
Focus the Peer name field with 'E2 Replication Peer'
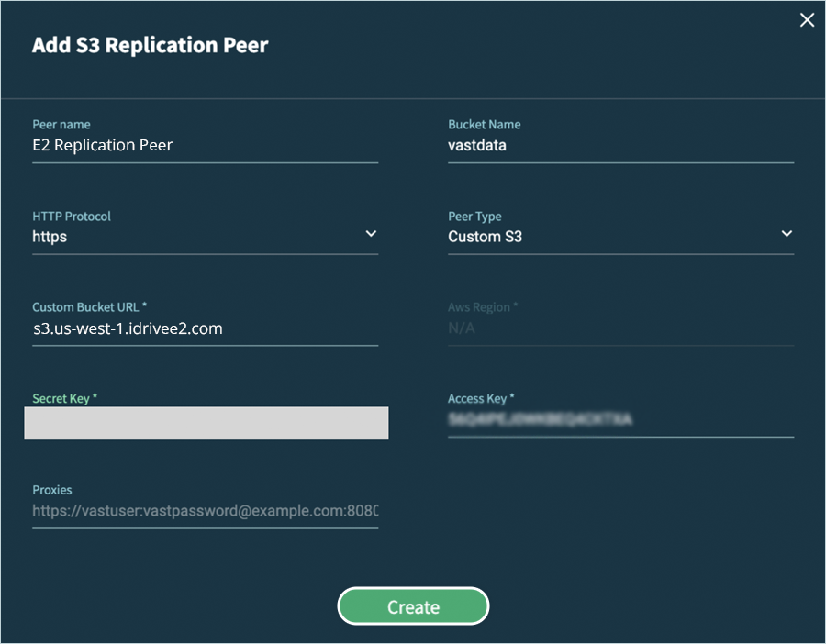205,145
